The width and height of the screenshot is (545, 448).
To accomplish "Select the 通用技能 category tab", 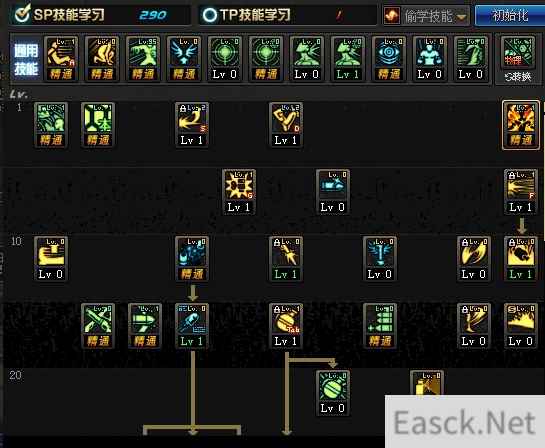I will tap(26, 60).
